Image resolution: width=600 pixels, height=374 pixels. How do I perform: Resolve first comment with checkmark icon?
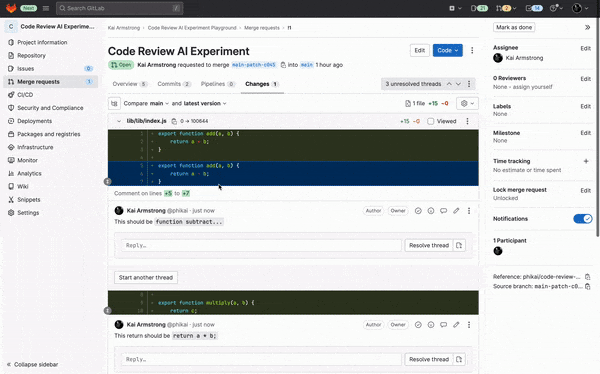418,211
